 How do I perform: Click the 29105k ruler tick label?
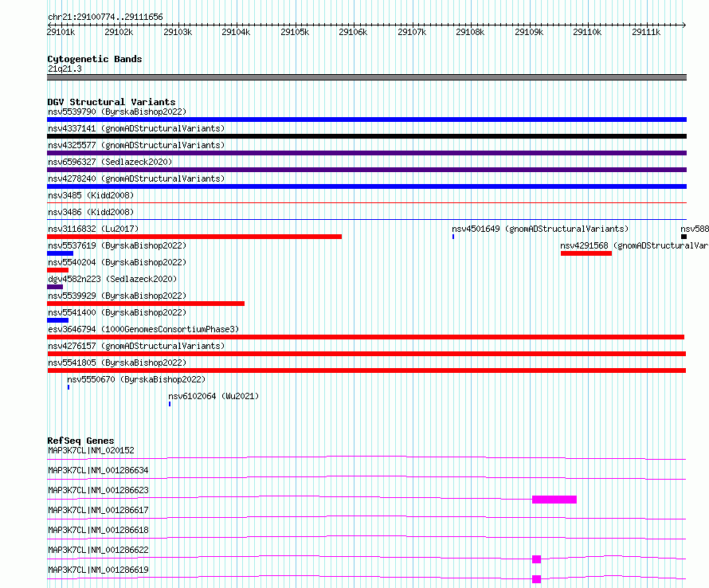click(295, 32)
